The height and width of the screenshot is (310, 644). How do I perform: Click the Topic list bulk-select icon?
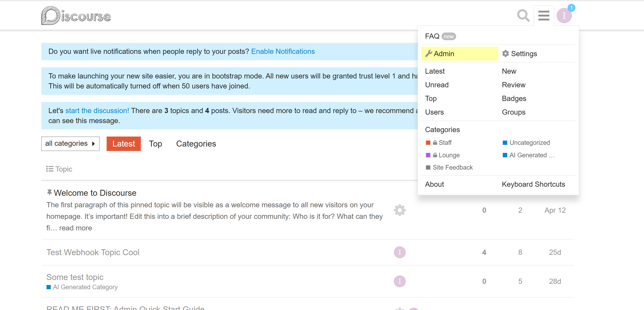point(50,169)
